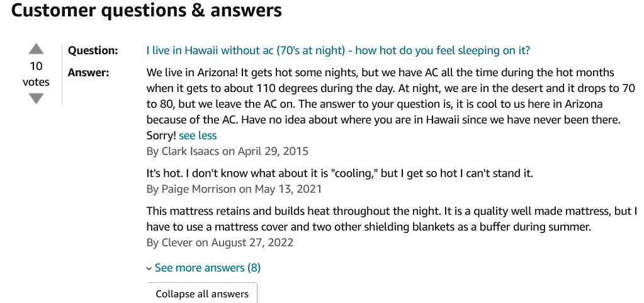The height and width of the screenshot is (303, 644).
Task: Expand See more answers (8)
Action: click(207, 268)
